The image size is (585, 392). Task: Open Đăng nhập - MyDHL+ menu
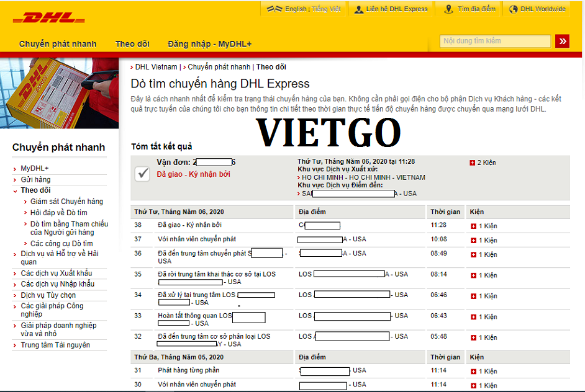pyautogui.click(x=209, y=44)
